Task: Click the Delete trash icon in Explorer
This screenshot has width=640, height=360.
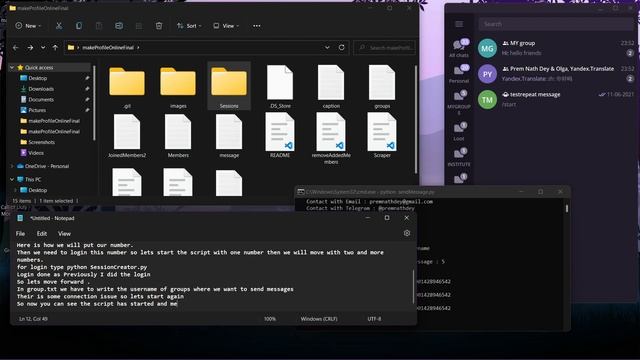Action: point(159,26)
